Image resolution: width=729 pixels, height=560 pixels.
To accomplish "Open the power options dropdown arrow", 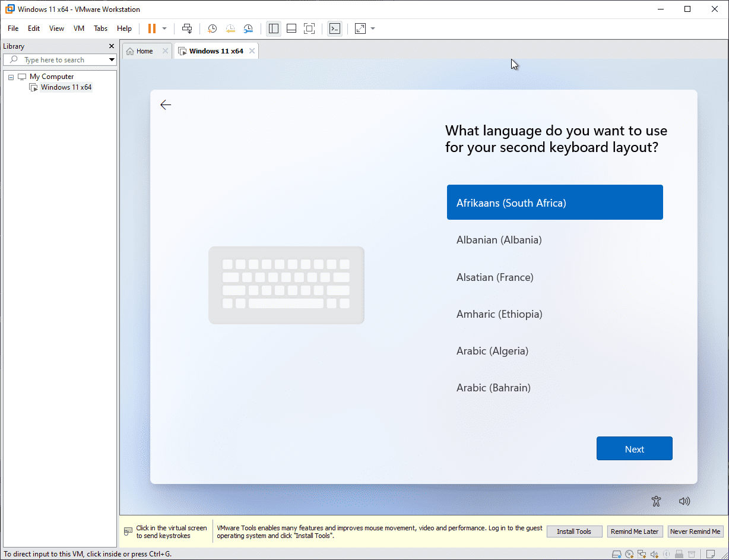I will click(164, 29).
